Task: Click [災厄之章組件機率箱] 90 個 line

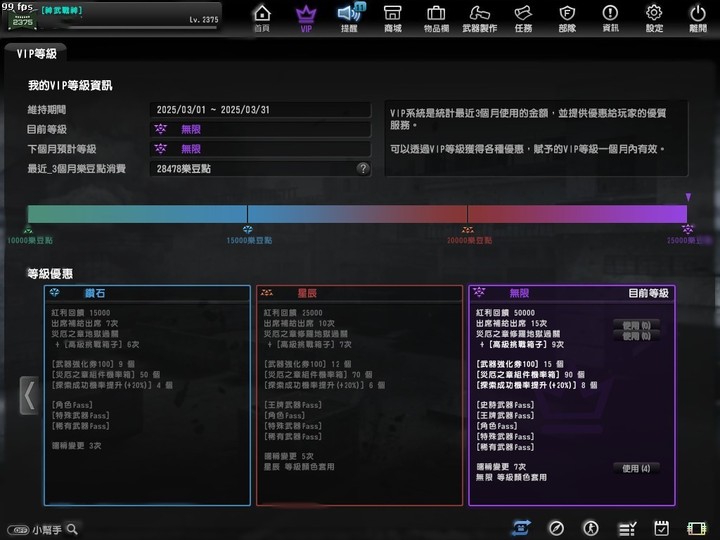Action: [530, 375]
